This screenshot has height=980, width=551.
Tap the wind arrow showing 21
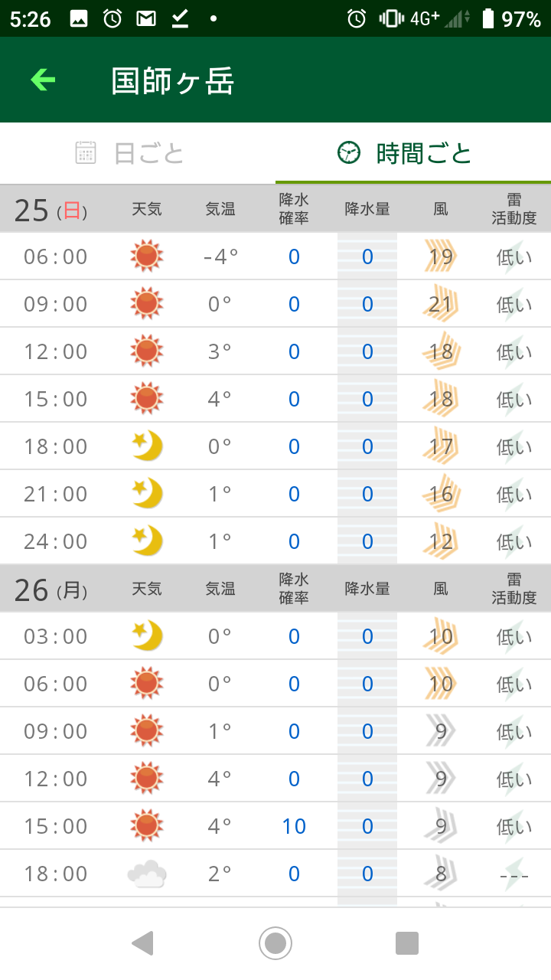pyautogui.click(x=441, y=304)
